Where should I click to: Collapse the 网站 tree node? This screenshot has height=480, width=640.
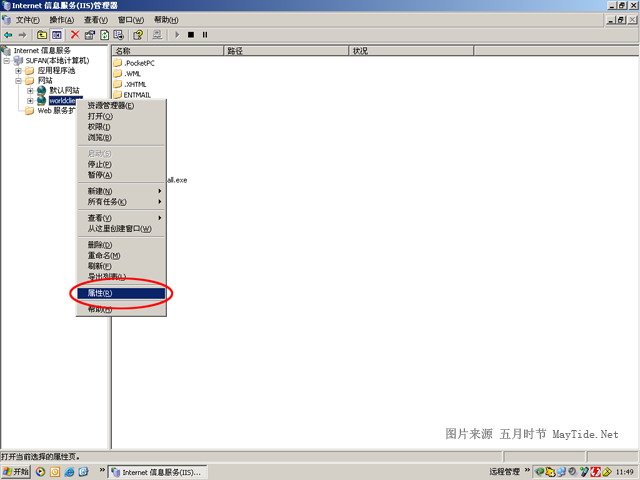18,80
